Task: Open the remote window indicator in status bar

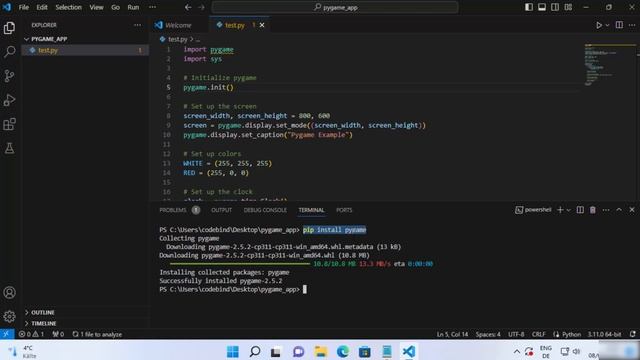Action: [x=7, y=334]
